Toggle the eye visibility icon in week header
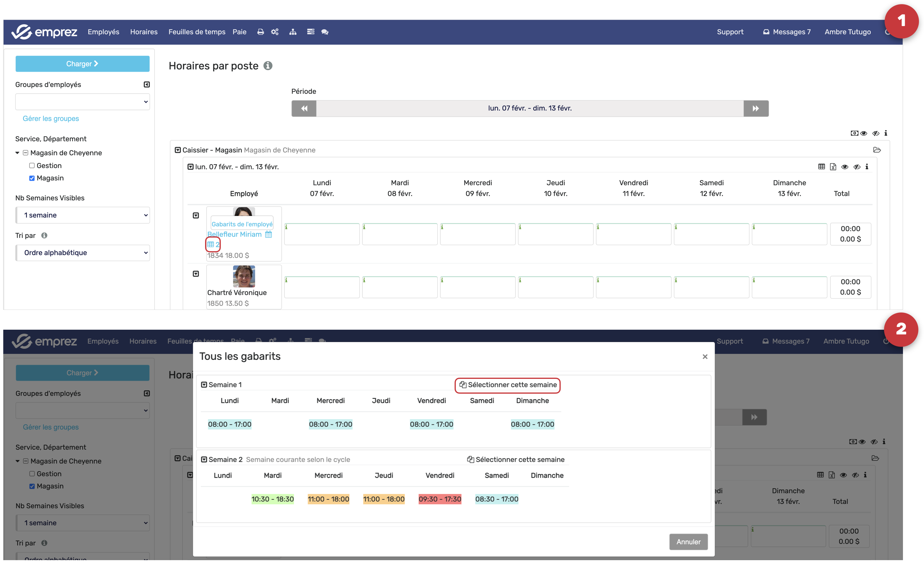Image resolution: width=924 pixels, height=564 pixels. pyautogui.click(x=845, y=167)
